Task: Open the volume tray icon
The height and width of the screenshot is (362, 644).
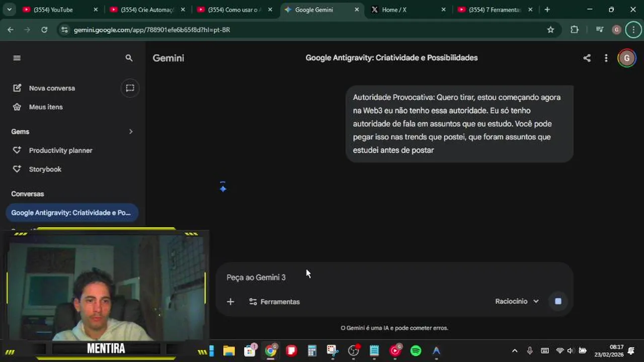Action: click(571, 350)
